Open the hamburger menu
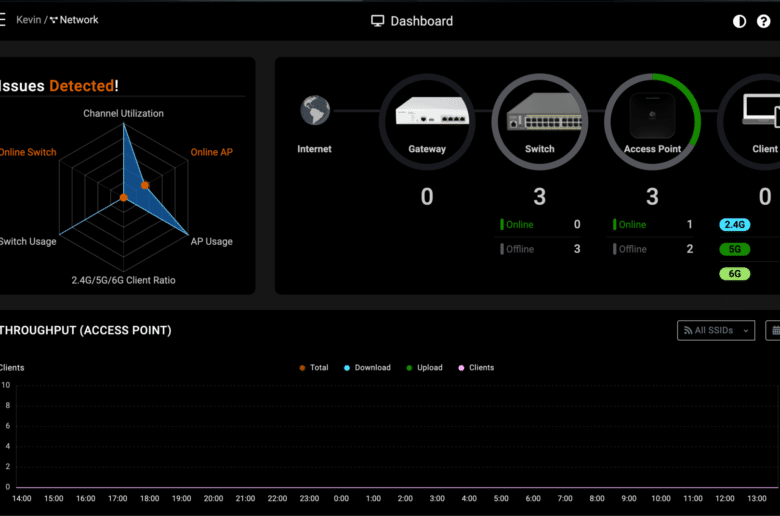Image resolution: width=780 pixels, height=516 pixels. click(x=2, y=20)
